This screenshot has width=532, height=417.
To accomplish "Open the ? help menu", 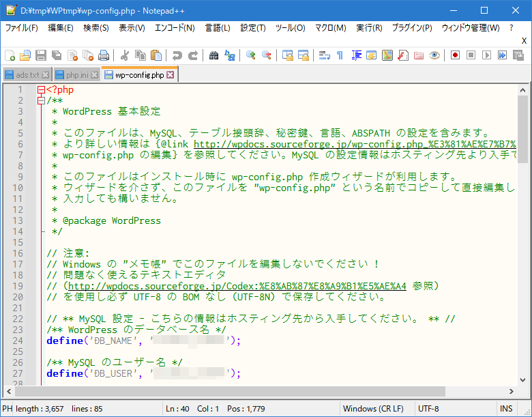I will point(512,28).
